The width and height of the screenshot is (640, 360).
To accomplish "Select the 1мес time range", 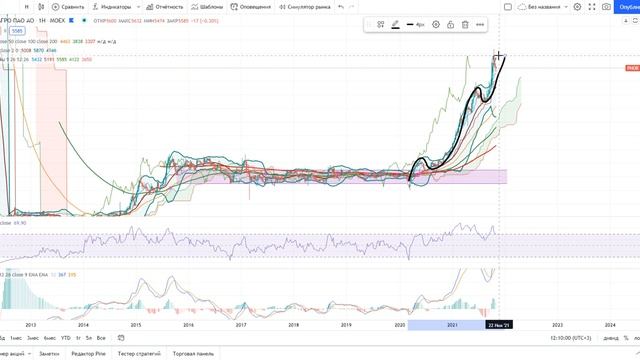I will 16,338.
